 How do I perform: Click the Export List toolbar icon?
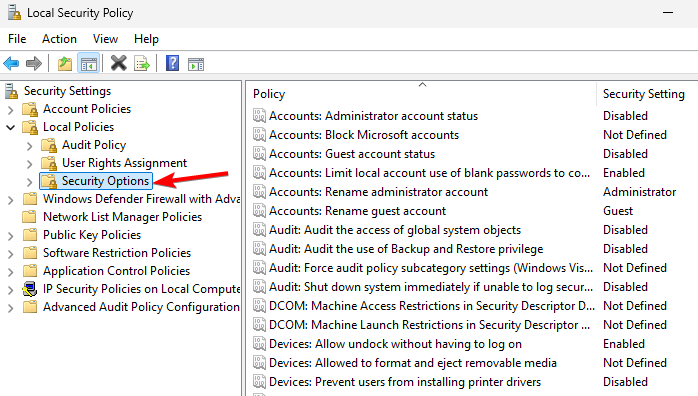point(142,64)
